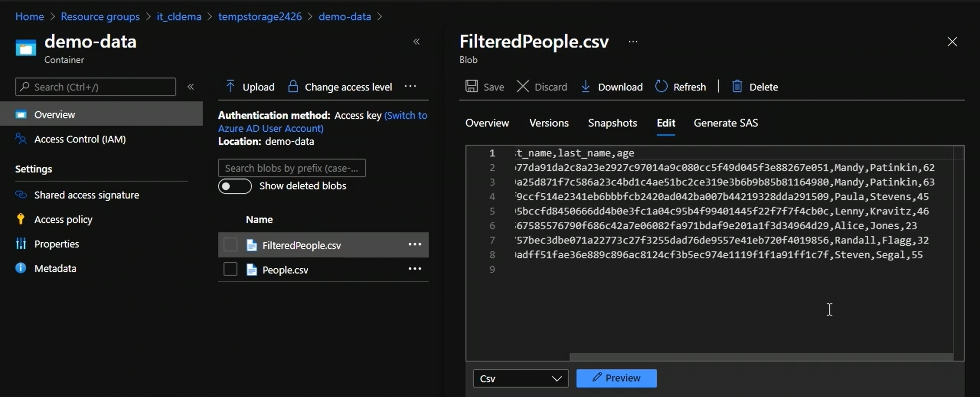Screen dimensions: 980x397
Task: Check the People.csv row checkbox
Action: [x=231, y=269]
